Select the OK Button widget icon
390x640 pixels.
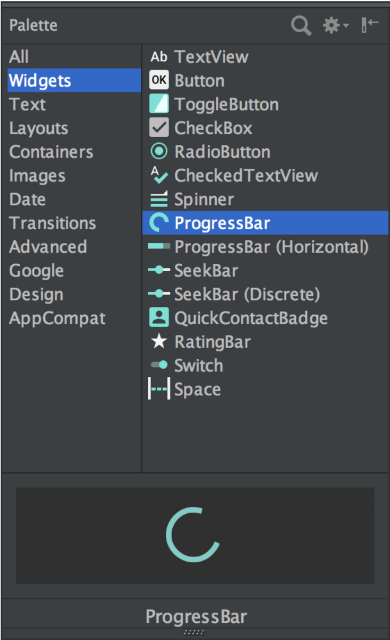coord(159,80)
